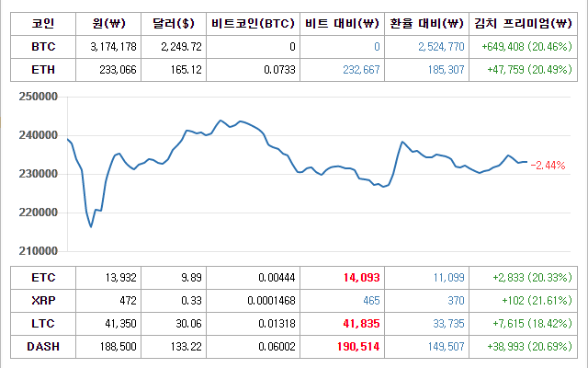Click XRP won price 472
The width and height of the screenshot is (588, 368).
pos(129,301)
